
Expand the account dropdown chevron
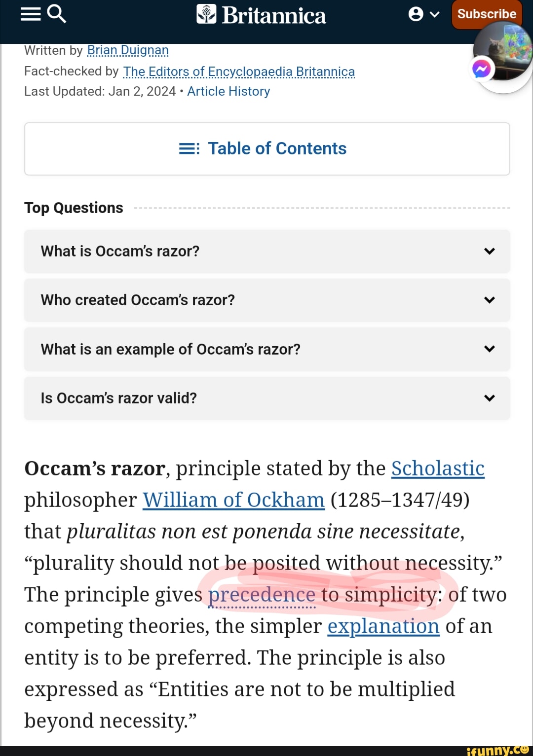click(433, 15)
